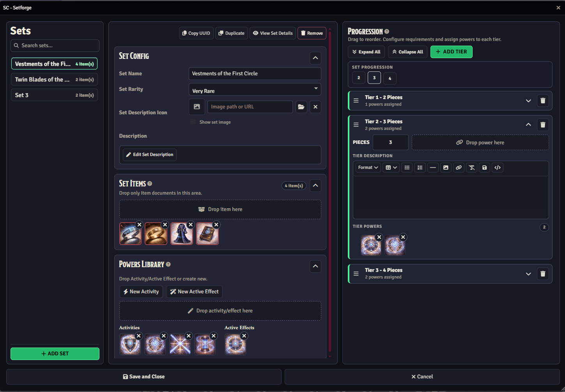Click the bullet list icon in tier description

(x=407, y=168)
